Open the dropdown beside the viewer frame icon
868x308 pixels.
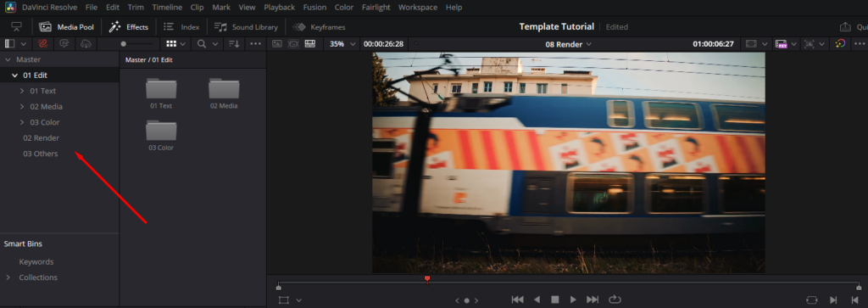765,44
